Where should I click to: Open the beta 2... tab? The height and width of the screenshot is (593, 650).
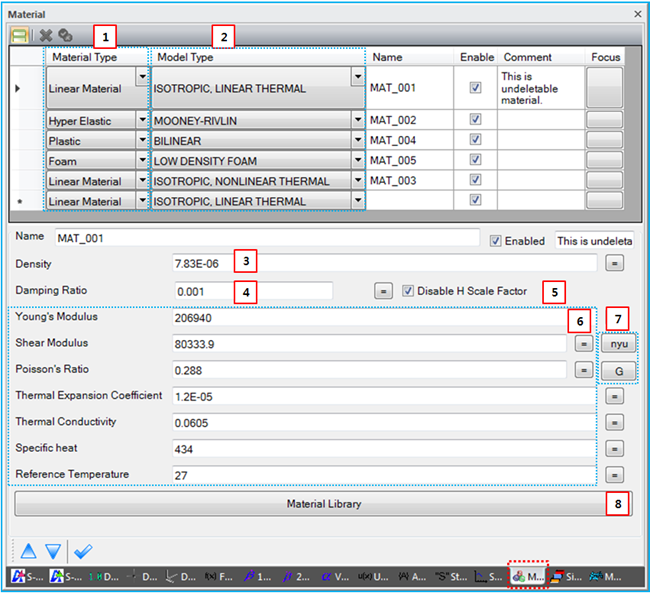point(296,576)
